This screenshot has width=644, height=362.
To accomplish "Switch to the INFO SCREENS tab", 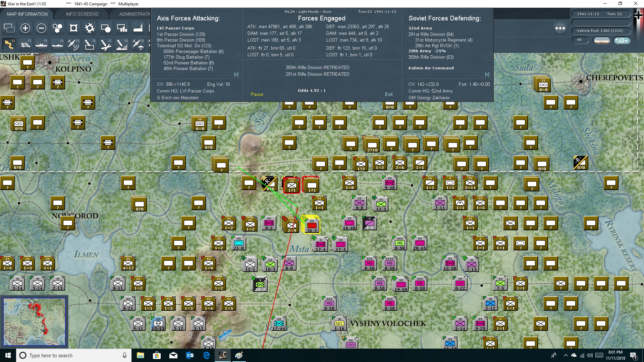I will 82,14.
